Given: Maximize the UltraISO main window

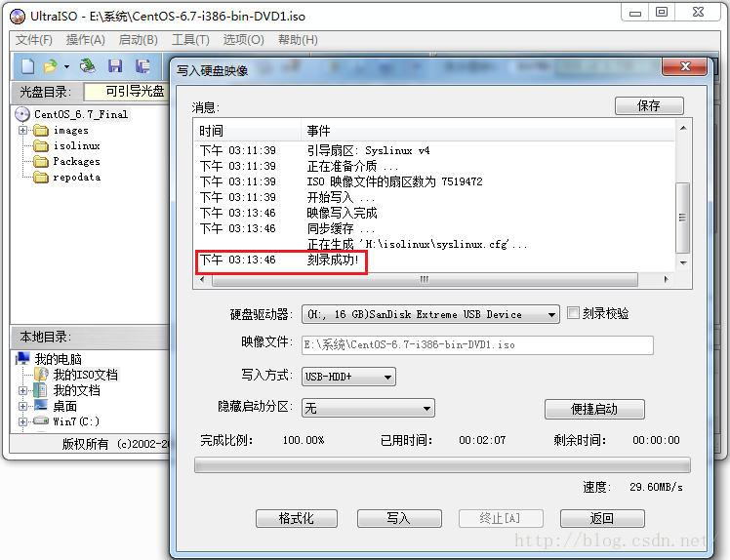Looking at the screenshot, I should [662, 13].
